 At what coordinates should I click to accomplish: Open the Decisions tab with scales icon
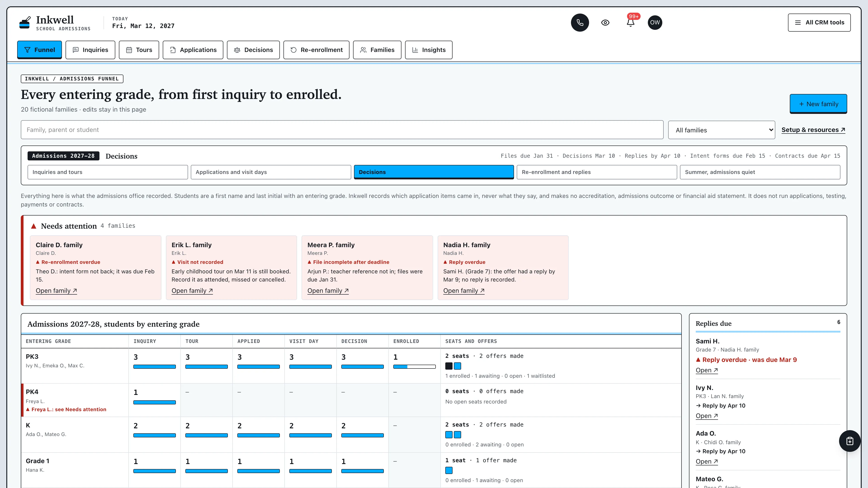[x=253, y=50]
